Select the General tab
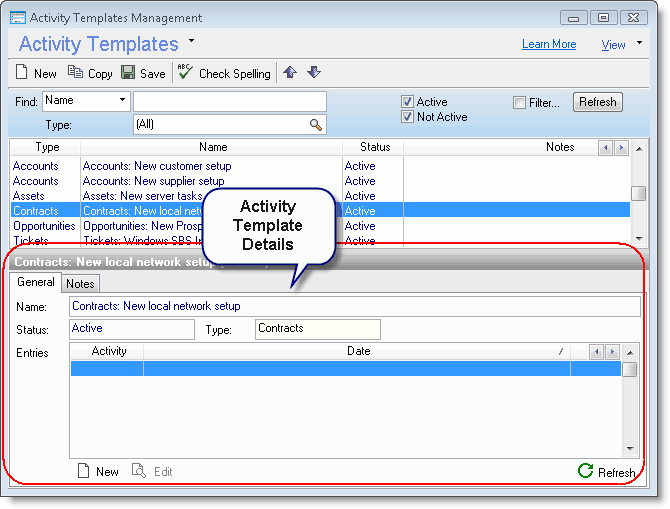The height and width of the screenshot is (509, 670). tap(36, 283)
